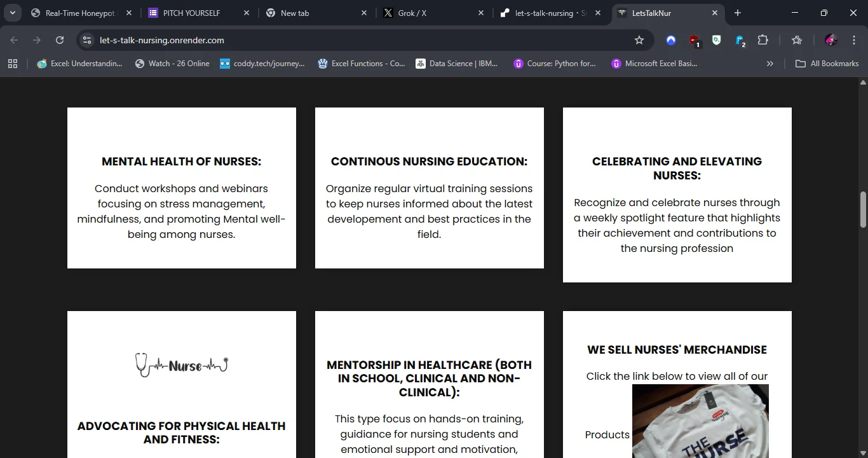Open the Chrome three-dot menu
Viewport: 868px width, 458px height.
854,40
